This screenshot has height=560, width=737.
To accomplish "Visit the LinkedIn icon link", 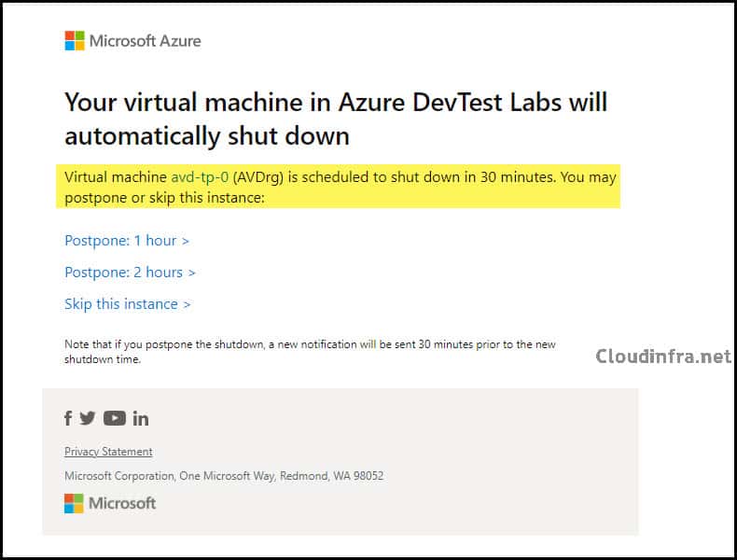I will tap(141, 418).
